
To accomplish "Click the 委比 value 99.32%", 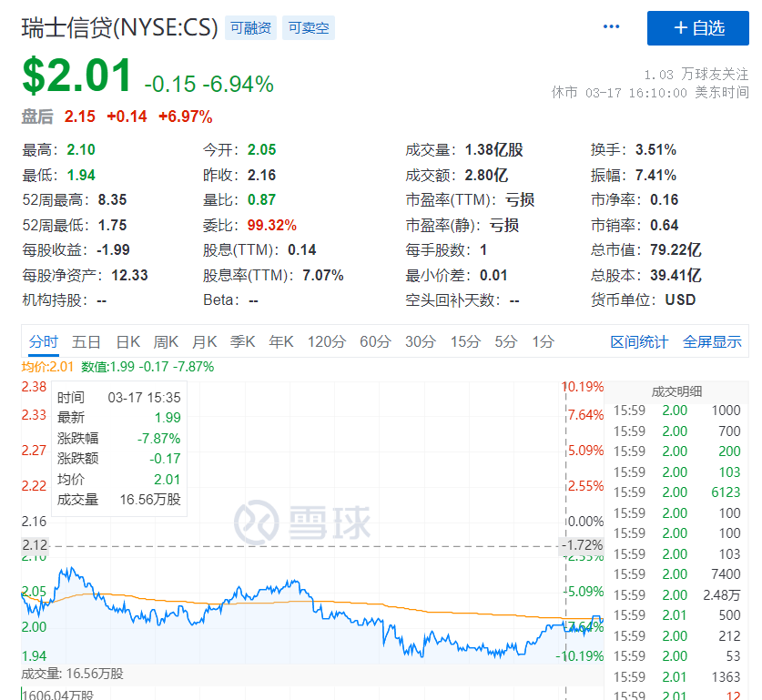I will coord(271,225).
